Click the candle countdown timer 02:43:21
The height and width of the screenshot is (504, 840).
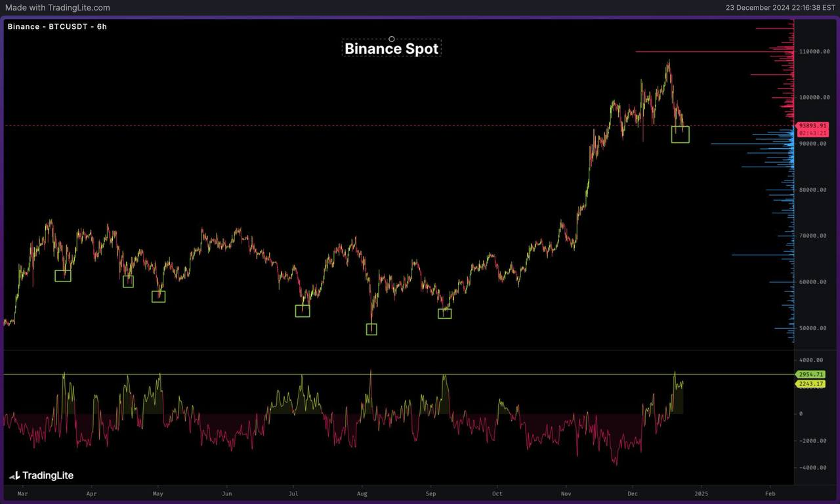click(x=812, y=133)
